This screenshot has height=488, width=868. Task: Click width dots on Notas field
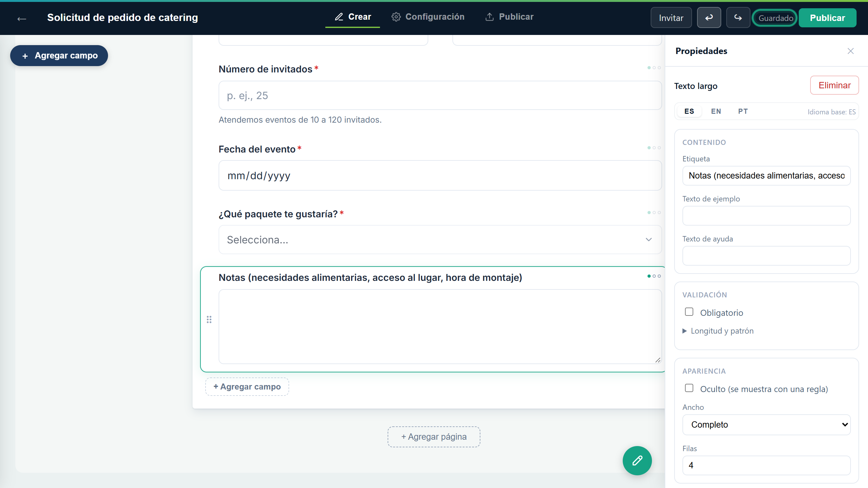pos(654,276)
